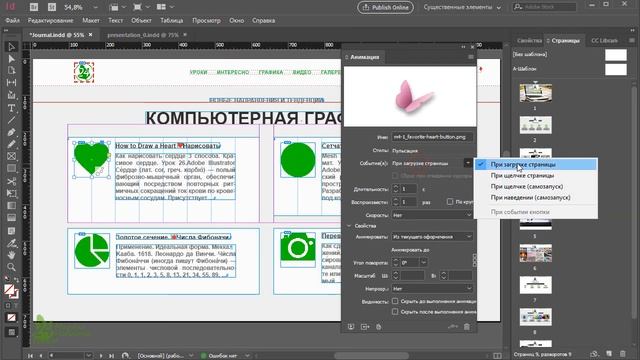640x360 pixels.
Task: Click the Convert to motion path icon
Action: (453, 327)
